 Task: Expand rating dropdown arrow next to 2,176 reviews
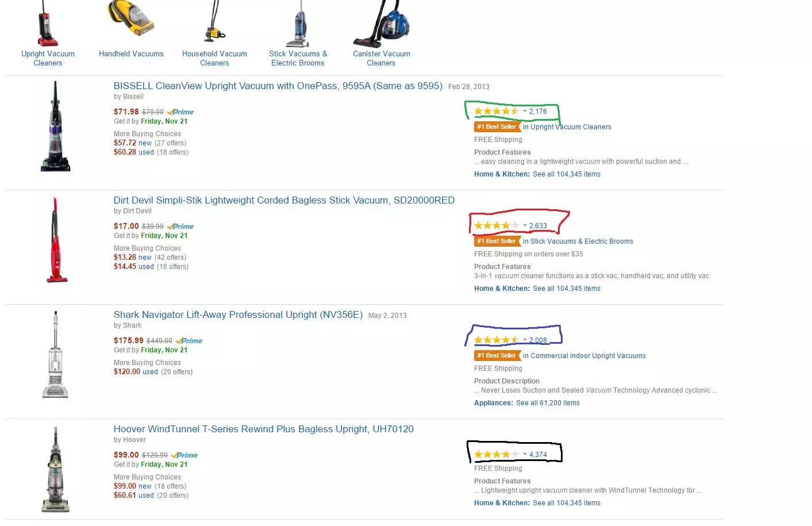click(x=525, y=112)
